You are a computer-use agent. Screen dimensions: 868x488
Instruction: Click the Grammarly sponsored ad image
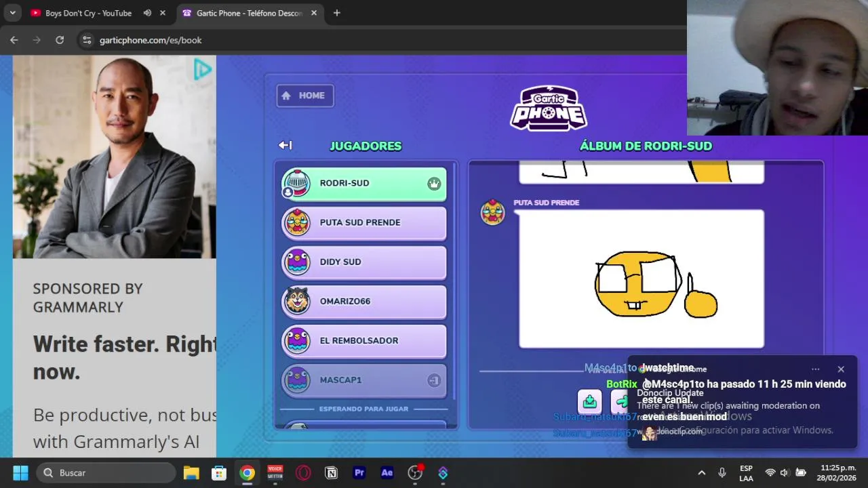(115, 157)
